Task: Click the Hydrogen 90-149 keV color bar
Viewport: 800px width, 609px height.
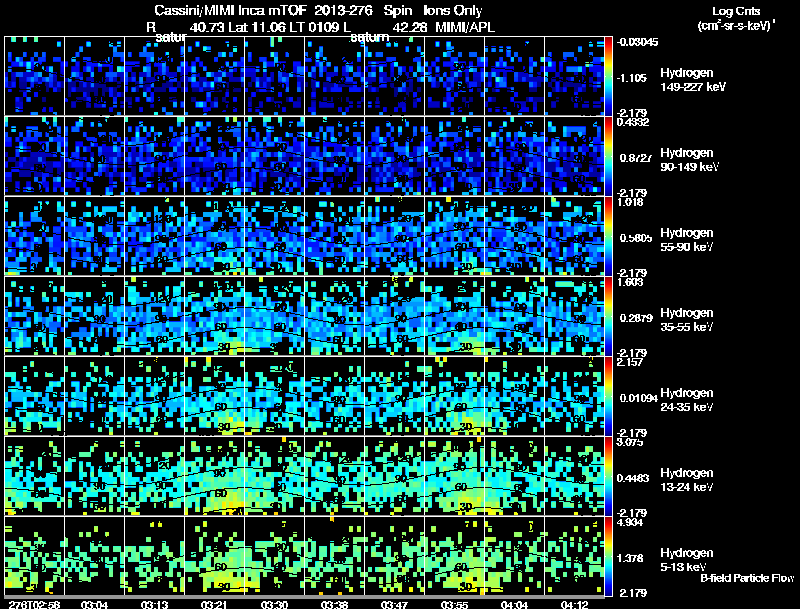Action: coord(608,156)
